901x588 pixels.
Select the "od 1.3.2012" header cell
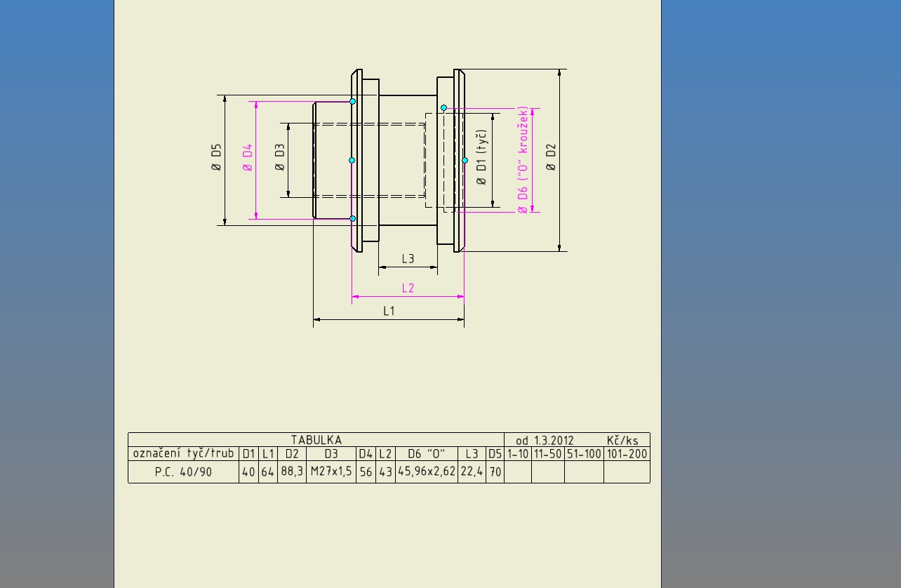(545, 441)
